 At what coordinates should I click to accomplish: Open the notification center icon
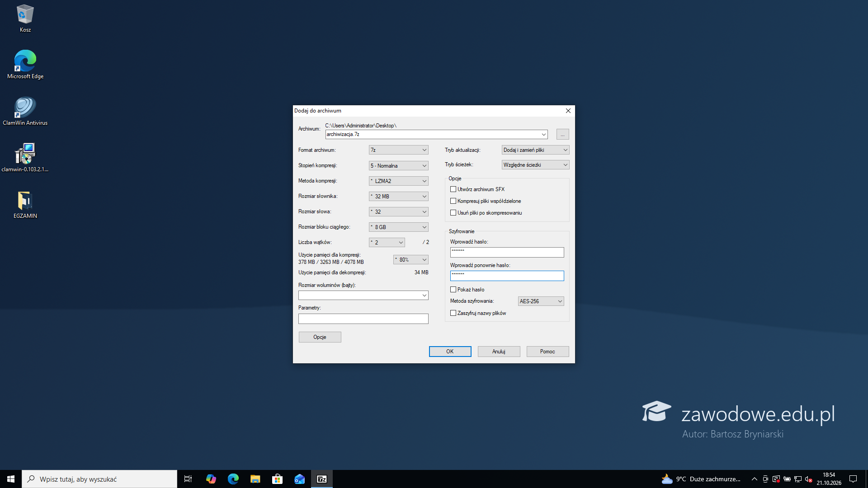[x=853, y=479]
